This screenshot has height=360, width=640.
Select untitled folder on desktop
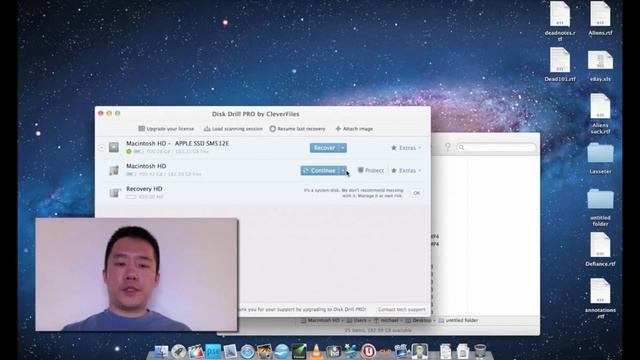[600, 207]
